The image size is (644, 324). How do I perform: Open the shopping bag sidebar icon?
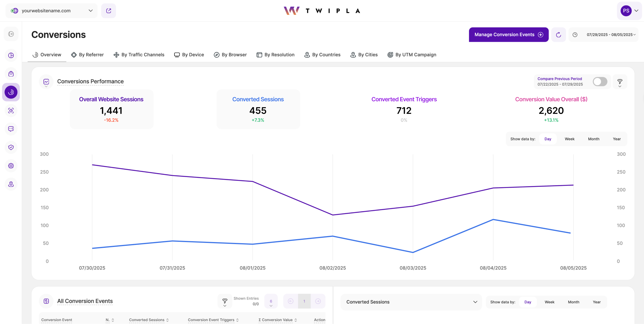point(11,74)
